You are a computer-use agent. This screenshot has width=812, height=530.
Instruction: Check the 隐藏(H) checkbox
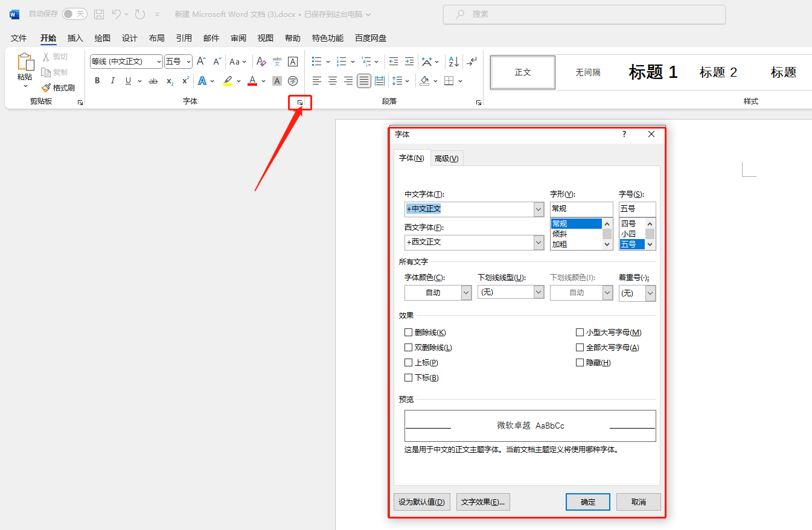580,363
